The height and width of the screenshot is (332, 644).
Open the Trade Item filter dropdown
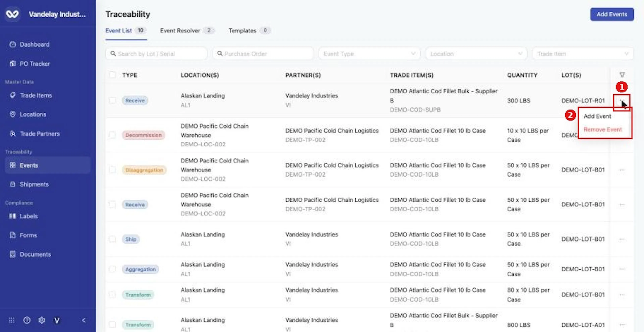click(583, 54)
